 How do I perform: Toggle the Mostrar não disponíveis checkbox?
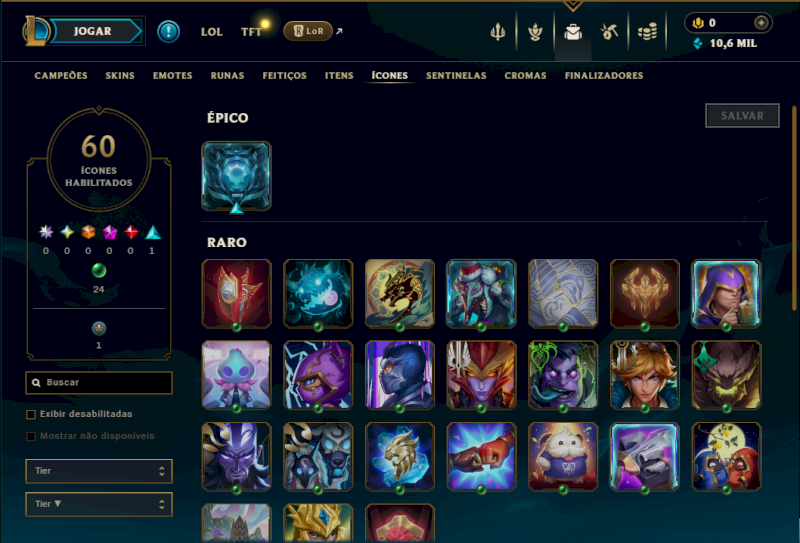pos(31,436)
